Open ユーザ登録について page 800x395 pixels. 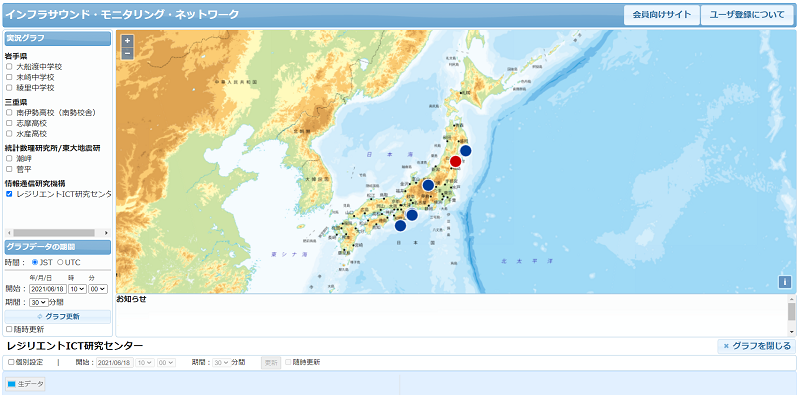747,15
